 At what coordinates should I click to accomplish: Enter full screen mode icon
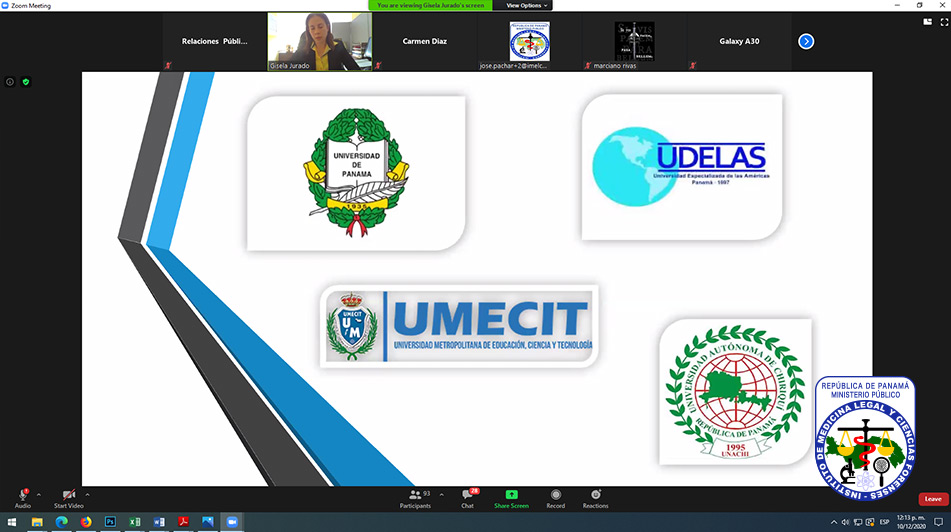coord(944,22)
